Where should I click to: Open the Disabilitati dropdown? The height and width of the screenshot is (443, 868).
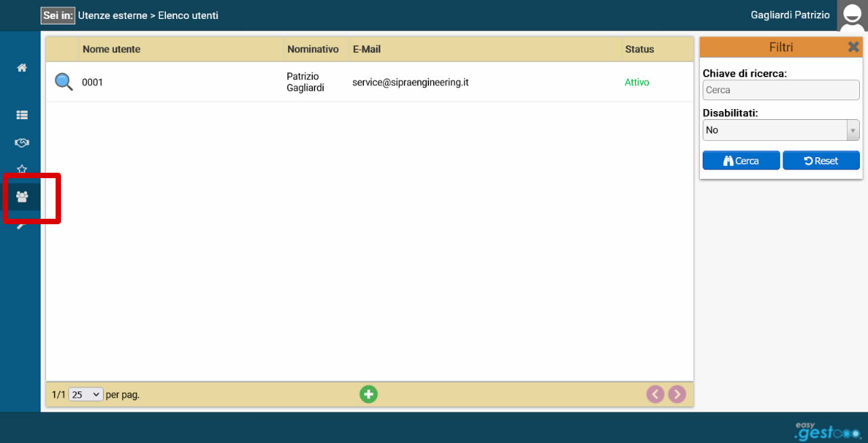pos(781,129)
